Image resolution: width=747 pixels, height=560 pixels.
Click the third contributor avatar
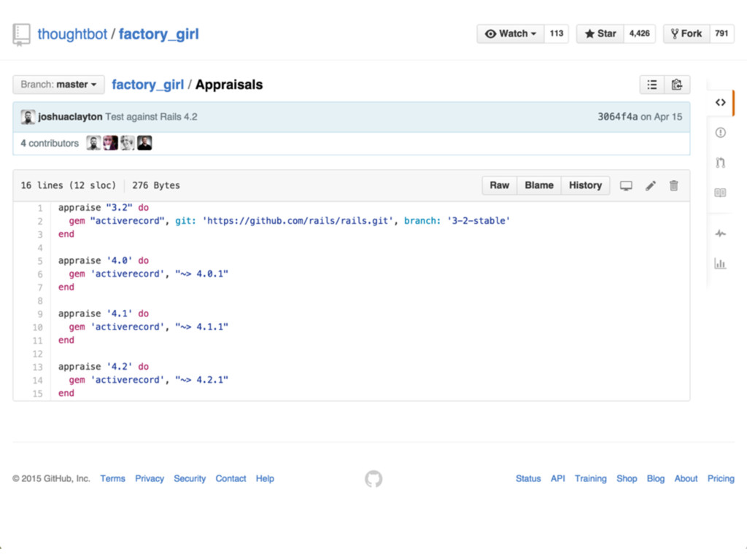pyautogui.click(x=127, y=143)
